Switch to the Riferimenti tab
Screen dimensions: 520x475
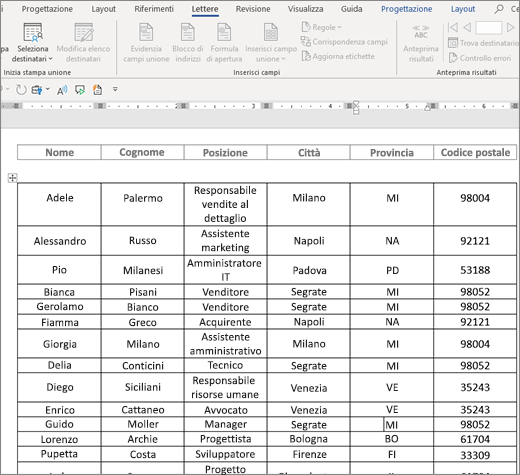coord(154,9)
